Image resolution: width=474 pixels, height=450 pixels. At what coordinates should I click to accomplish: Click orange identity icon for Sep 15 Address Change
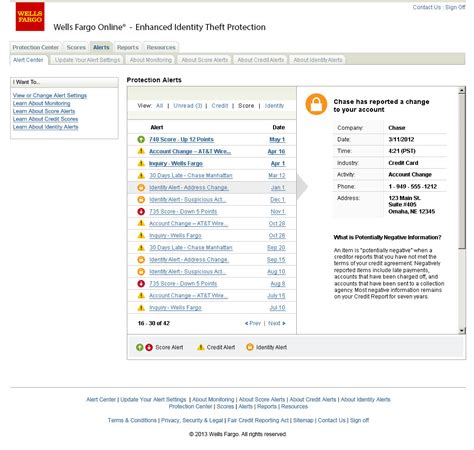[141, 259]
